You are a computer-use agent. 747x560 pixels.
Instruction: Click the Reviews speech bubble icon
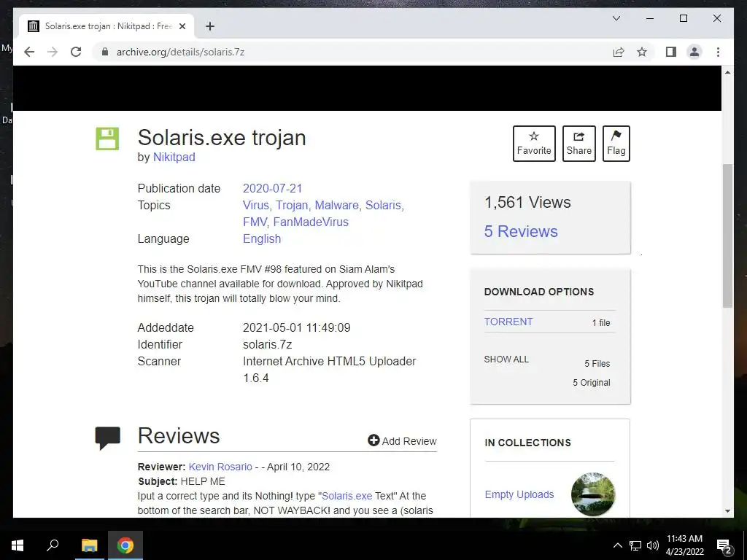(x=108, y=437)
